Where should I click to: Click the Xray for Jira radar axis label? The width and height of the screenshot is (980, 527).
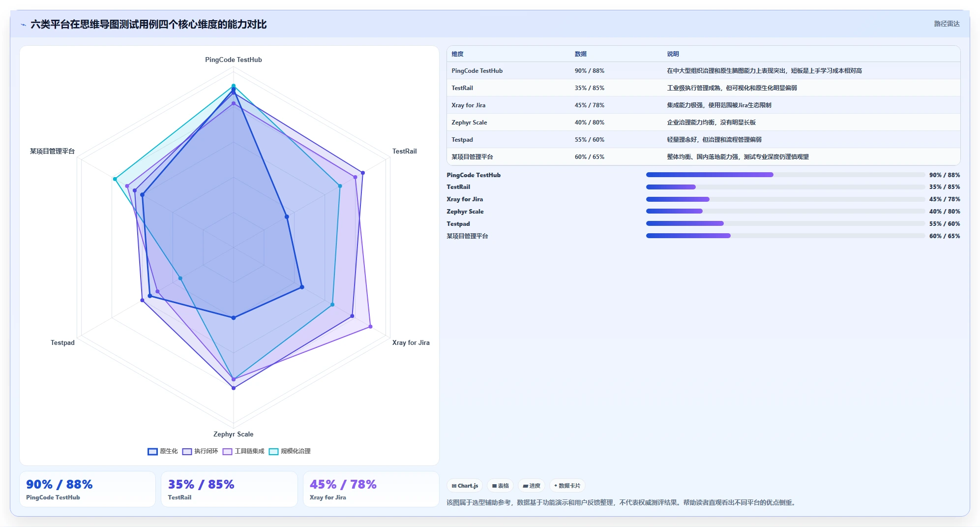click(411, 343)
